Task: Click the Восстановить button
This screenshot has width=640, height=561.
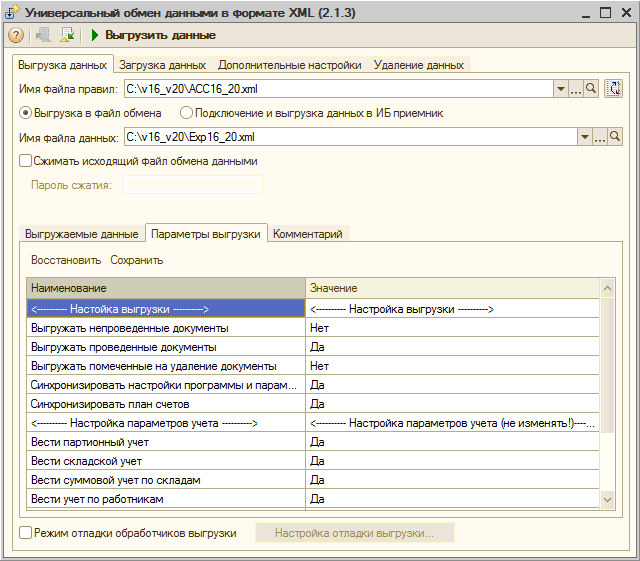Action: click(x=66, y=260)
